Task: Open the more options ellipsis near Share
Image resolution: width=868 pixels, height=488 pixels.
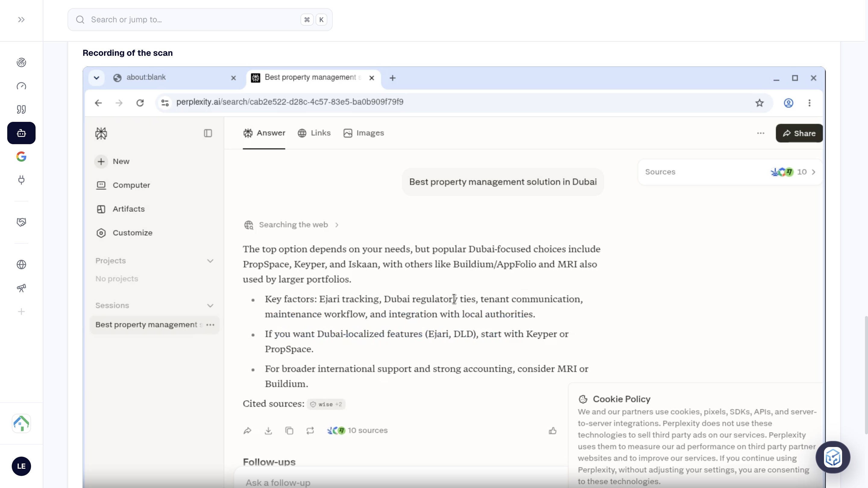Action: pyautogui.click(x=760, y=133)
